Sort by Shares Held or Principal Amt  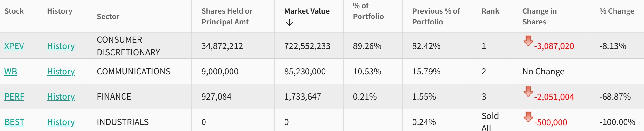227,17
